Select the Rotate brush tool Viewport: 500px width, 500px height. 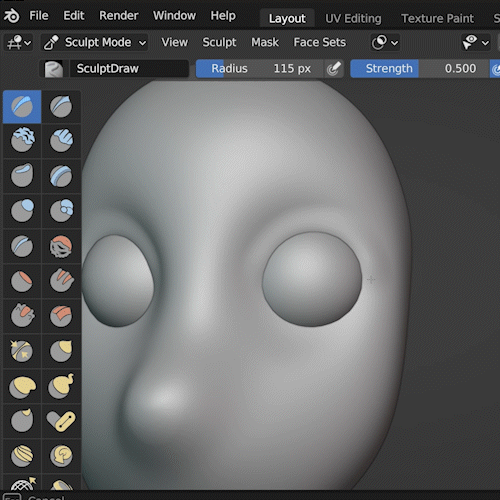(x=61, y=456)
